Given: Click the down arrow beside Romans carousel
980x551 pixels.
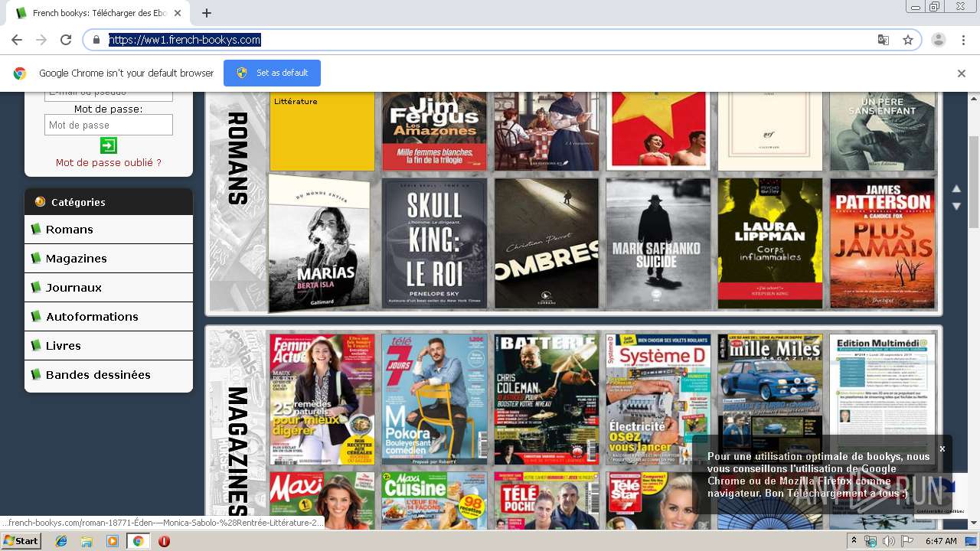Looking at the screenshot, I should pyautogui.click(x=955, y=206).
